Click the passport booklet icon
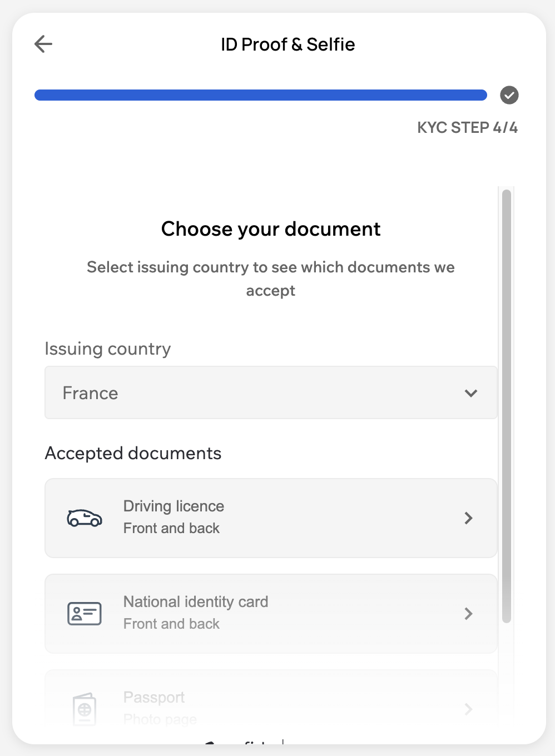Viewport: 555px width, 756px height. 85,709
